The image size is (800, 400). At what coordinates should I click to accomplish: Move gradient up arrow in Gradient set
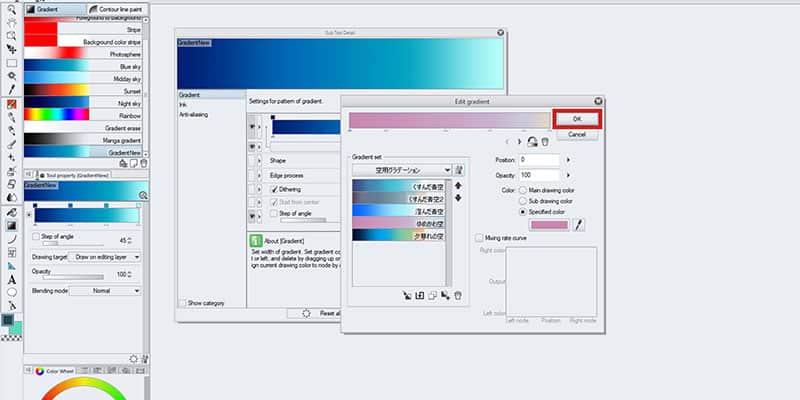(x=458, y=186)
